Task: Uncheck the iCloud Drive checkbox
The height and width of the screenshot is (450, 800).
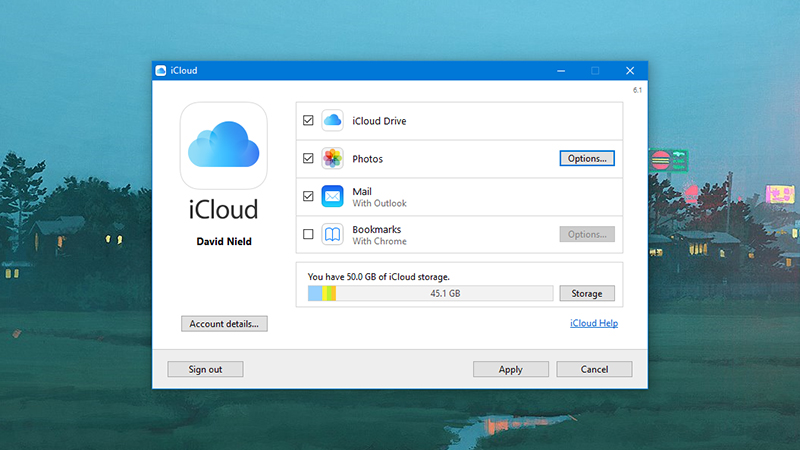Action: [308, 120]
